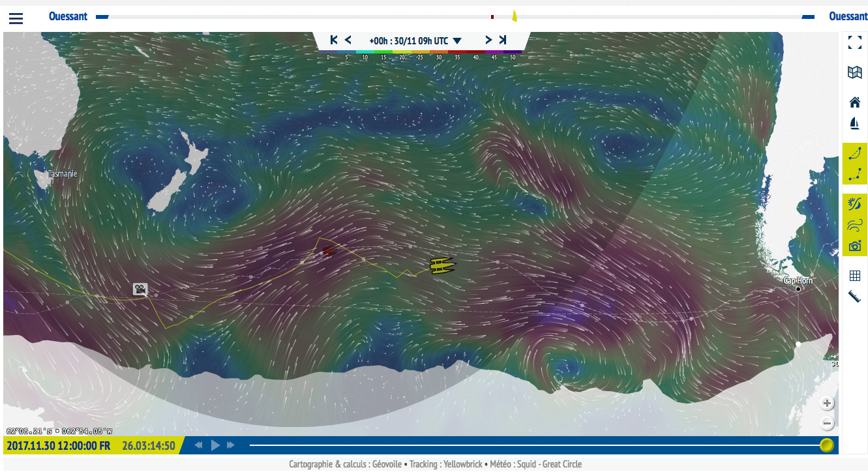
Task: Zoom in with the plus button
Action: (827, 403)
